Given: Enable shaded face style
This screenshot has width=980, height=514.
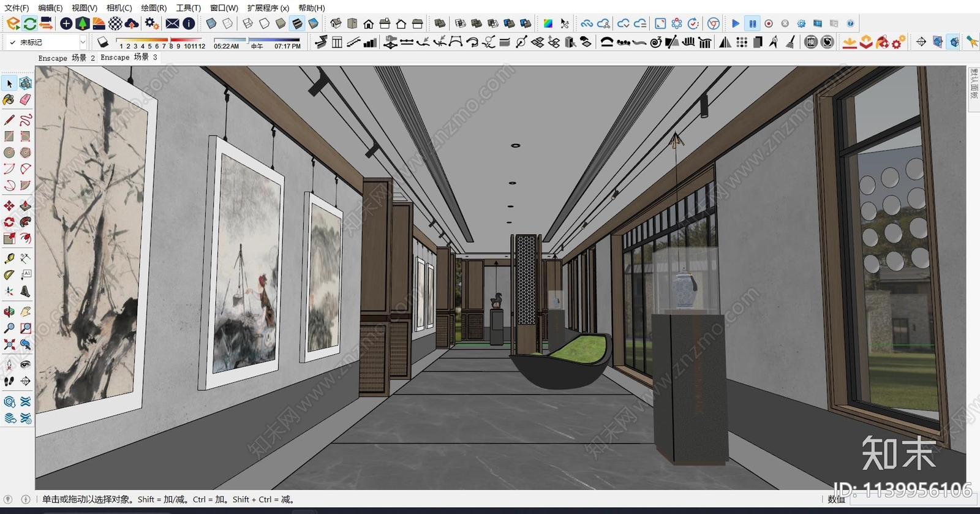Looking at the screenshot, I should click(281, 23).
